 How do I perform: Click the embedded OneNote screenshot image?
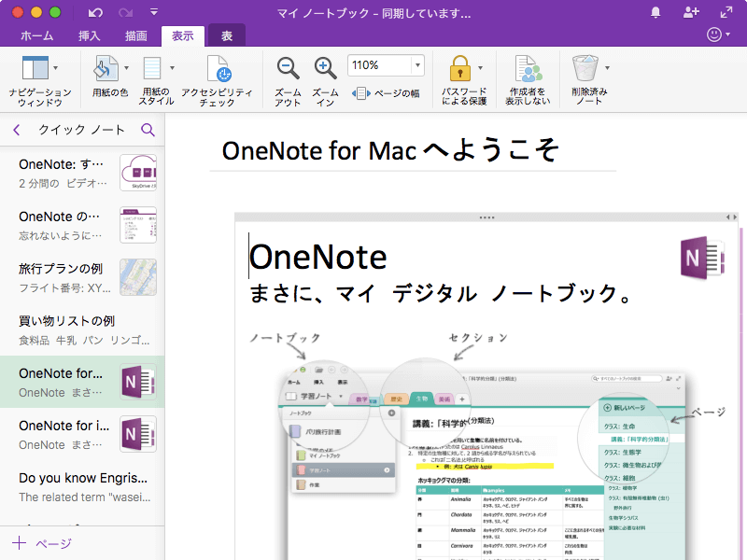click(x=486, y=459)
